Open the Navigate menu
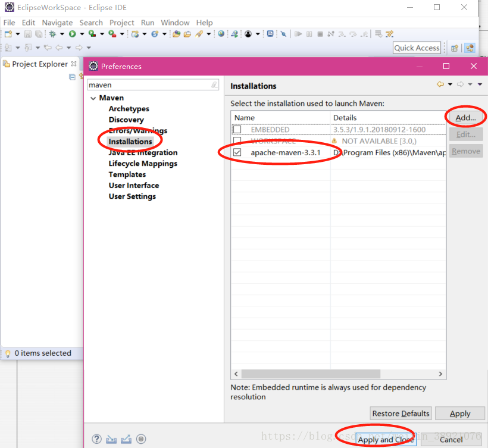This screenshot has height=448, width=488. coord(57,23)
